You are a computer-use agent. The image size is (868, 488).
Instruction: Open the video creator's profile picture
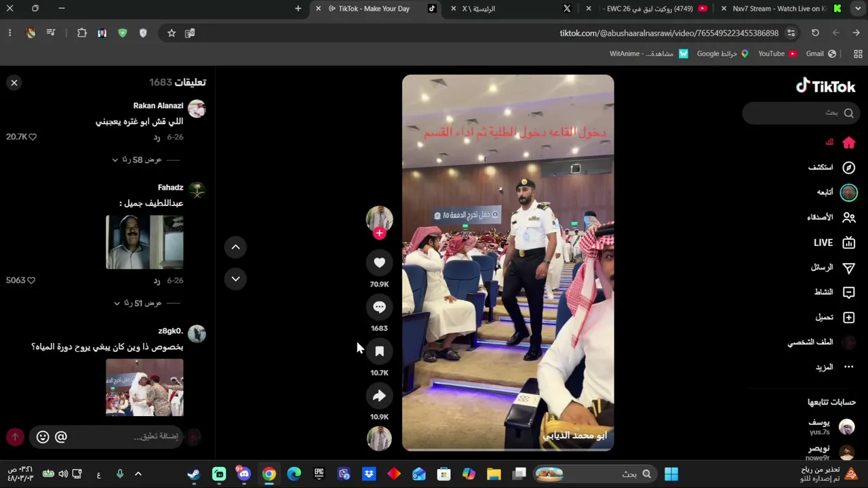coord(379,220)
